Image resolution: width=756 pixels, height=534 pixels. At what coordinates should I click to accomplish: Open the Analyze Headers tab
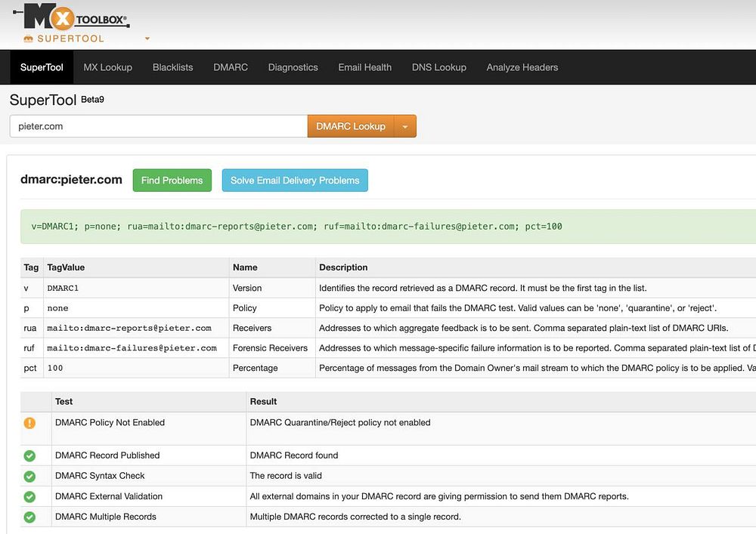(x=522, y=67)
